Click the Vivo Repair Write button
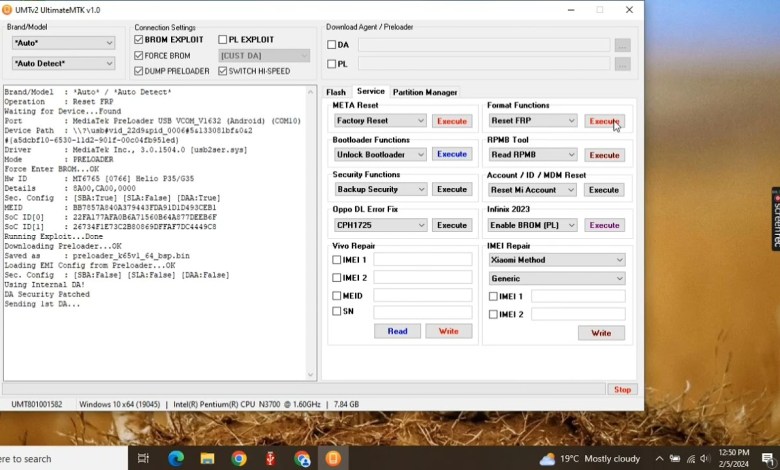Image resolution: width=780 pixels, height=470 pixels. (x=449, y=331)
